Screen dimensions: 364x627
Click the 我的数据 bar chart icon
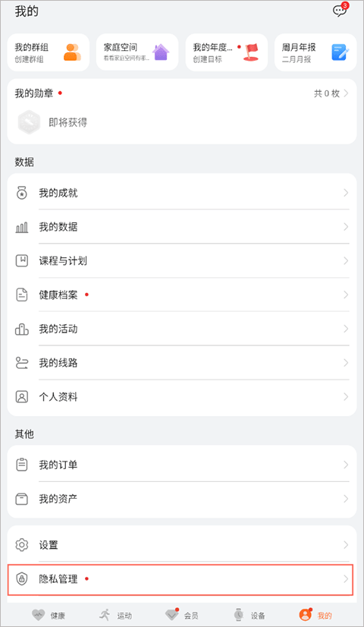[x=22, y=228]
